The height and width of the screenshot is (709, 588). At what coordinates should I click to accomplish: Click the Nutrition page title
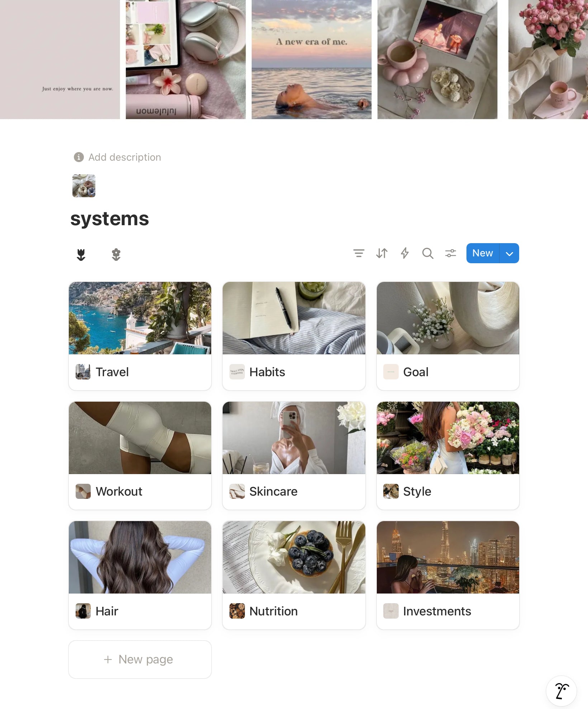pos(274,611)
